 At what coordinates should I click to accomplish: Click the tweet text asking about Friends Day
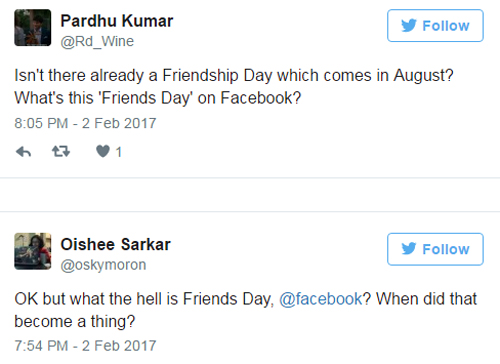tap(246, 310)
